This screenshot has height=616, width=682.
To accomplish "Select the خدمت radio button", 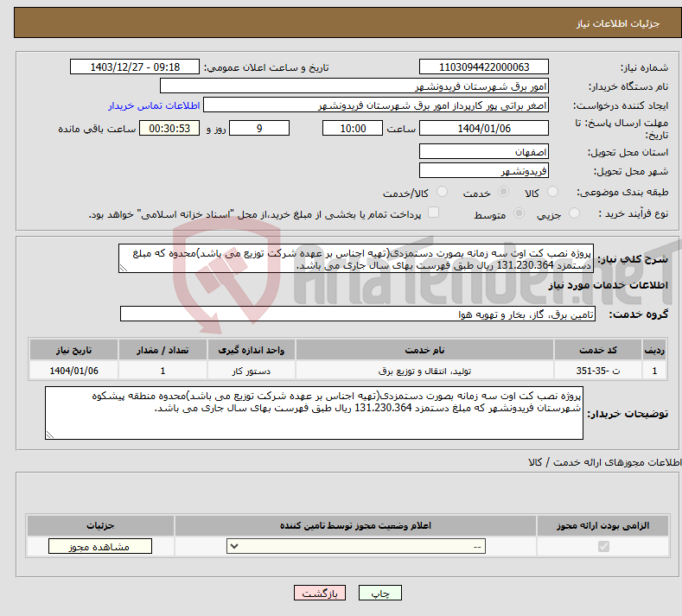I will click(504, 192).
